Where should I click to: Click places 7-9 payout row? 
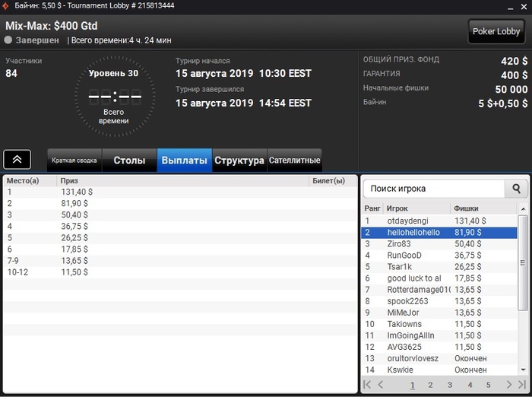181,261
